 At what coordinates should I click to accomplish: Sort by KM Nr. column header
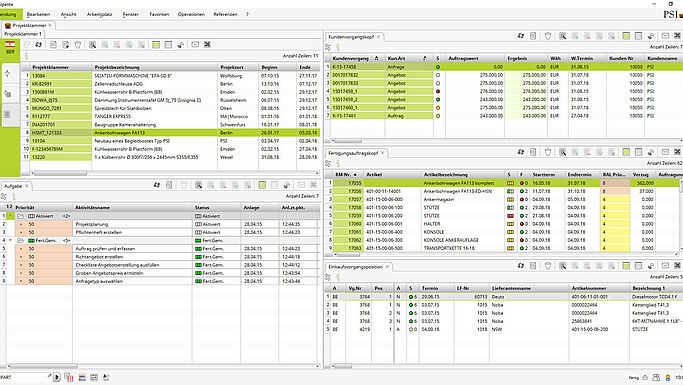pos(346,175)
